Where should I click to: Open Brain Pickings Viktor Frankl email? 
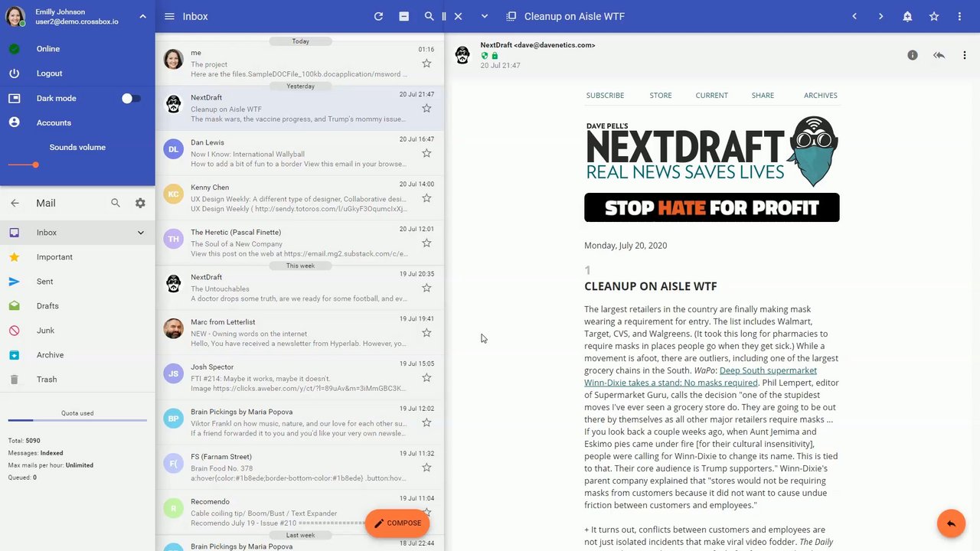pos(300,422)
